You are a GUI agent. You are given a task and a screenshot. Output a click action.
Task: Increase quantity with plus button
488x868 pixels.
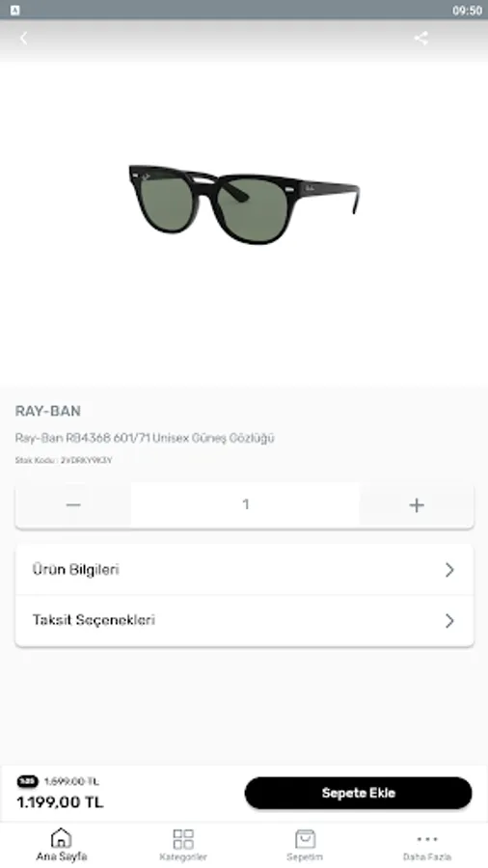pyautogui.click(x=417, y=504)
